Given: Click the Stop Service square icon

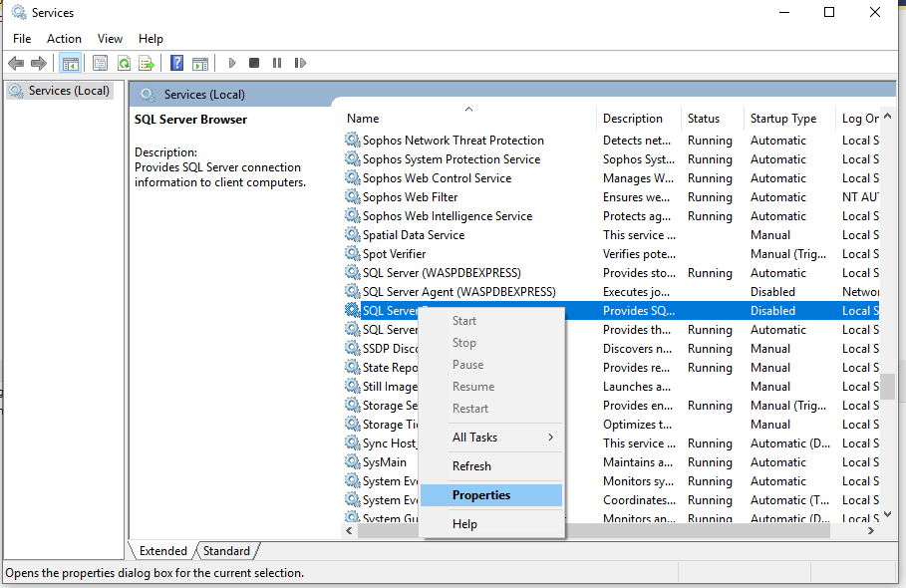Looking at the screenshot, I should point(253,63).
